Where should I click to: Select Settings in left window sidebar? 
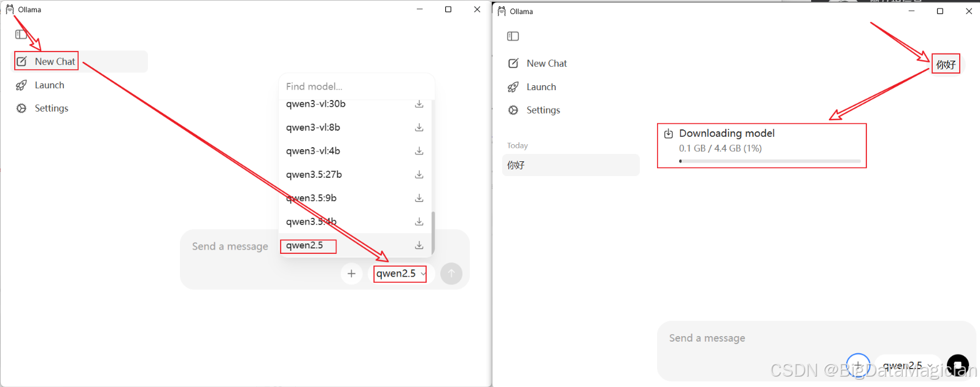[80, 108]
